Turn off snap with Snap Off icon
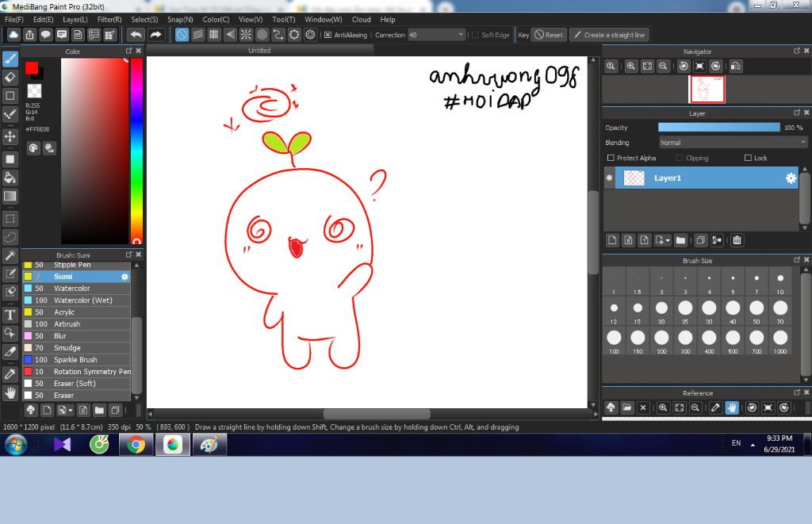This screenshot has height=524, width=812. 182,35
